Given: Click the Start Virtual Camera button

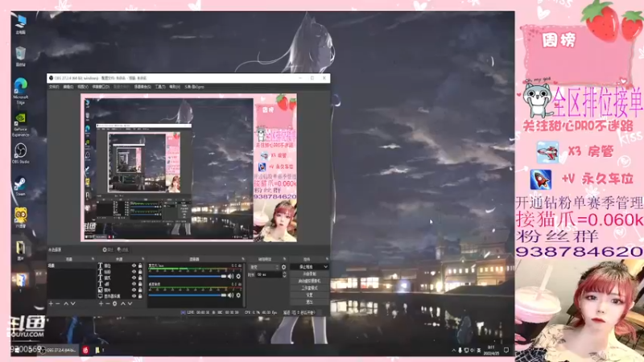Looking at the screenshot, I should coord(309,281).
